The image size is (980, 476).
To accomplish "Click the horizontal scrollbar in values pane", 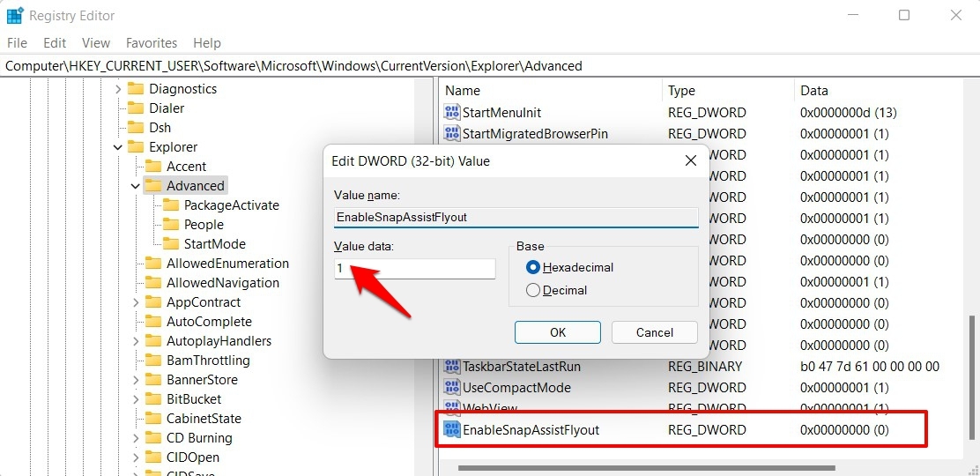I will pyautogui.click(x=646, y=468).
